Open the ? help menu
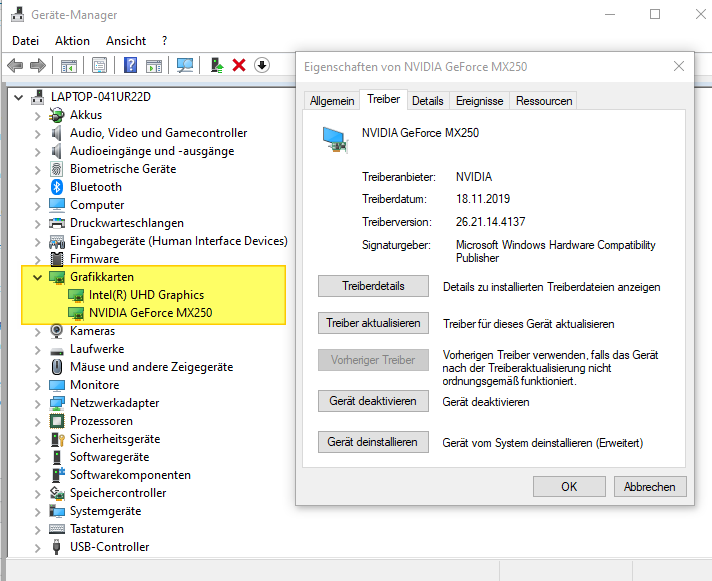Image resolution: width=712 pixels, height=581 pixels. [x=164, y=41]
